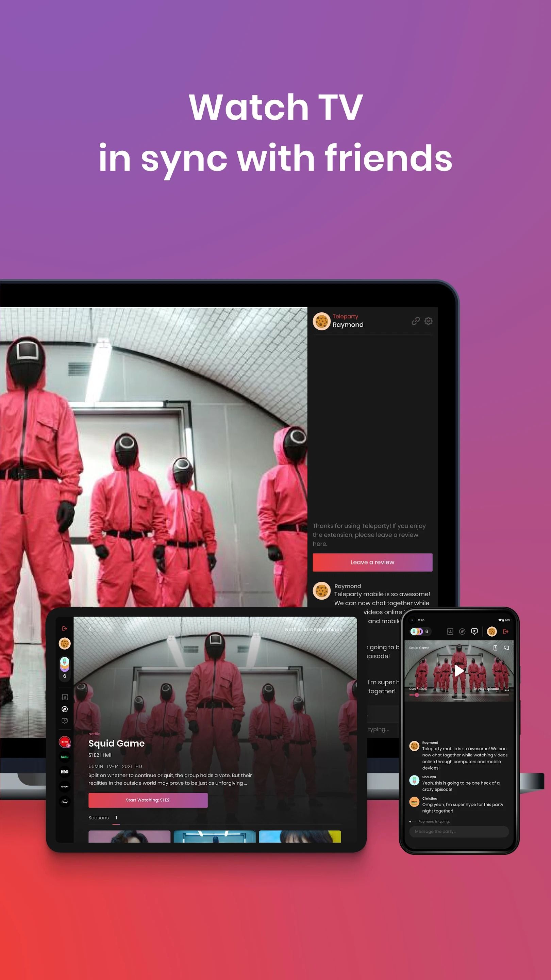Toggle fullscreen on the phone video player
Viewport: 551px width, 980px height.
pyautogui.click(x=507, y=689)
